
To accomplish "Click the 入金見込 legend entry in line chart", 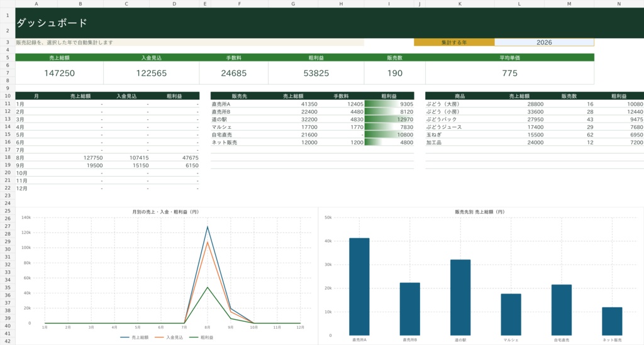I will point(169,337).
